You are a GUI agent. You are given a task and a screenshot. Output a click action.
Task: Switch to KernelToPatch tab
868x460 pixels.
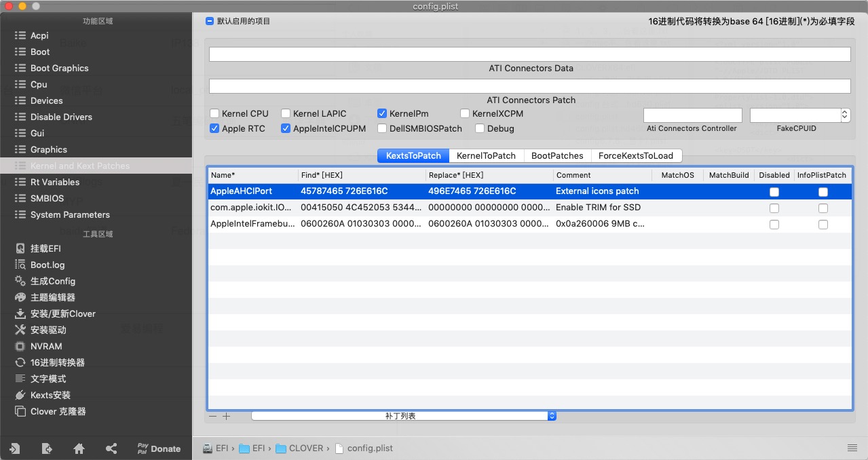click(x=486, y=155)
